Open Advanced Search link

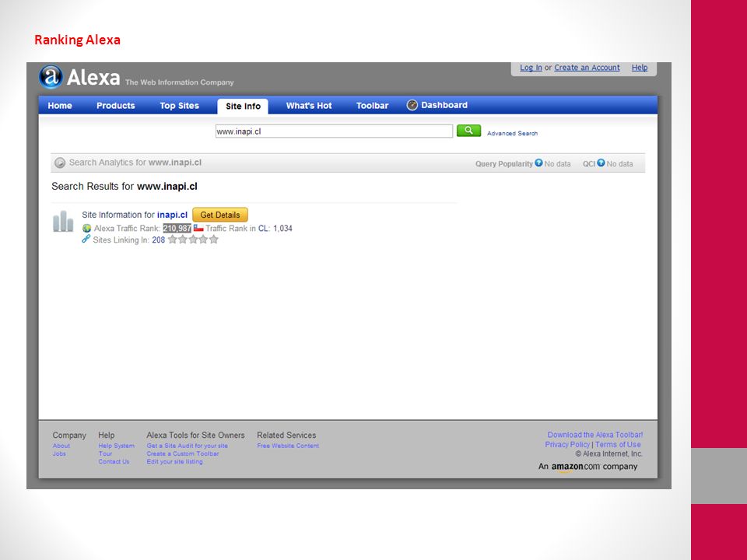coord(512,133)
